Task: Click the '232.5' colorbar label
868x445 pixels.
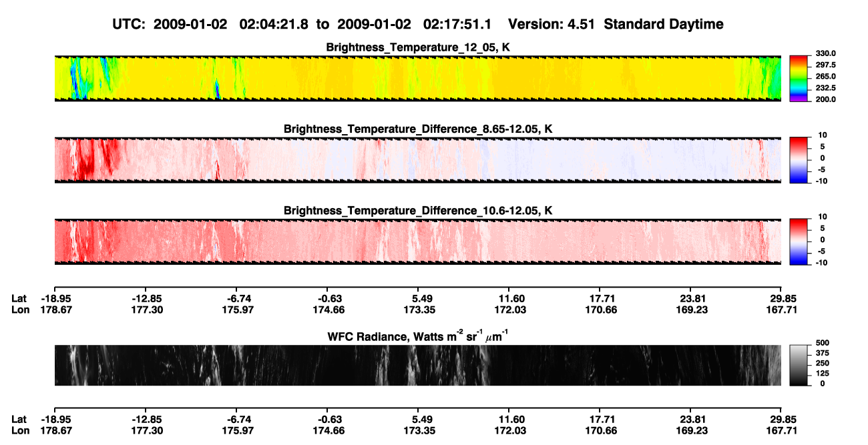Action: pos(825,87)
